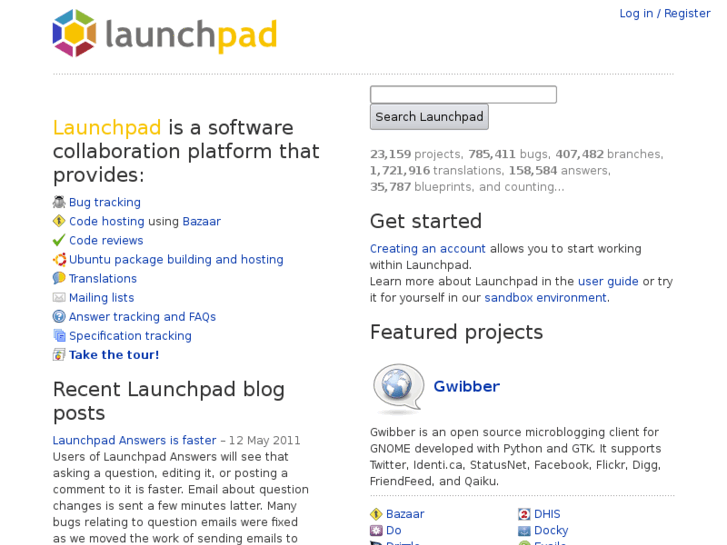Click the Gwibber globe bubble logo

399,388
